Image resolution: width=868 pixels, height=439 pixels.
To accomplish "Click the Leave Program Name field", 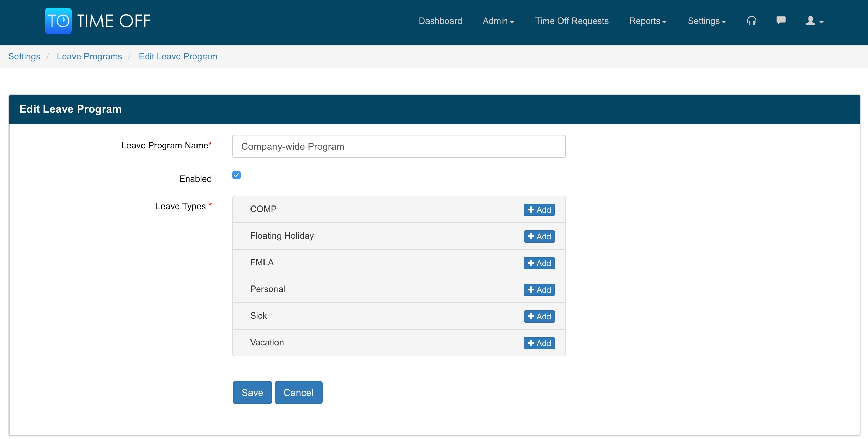I will pos(399,146).
